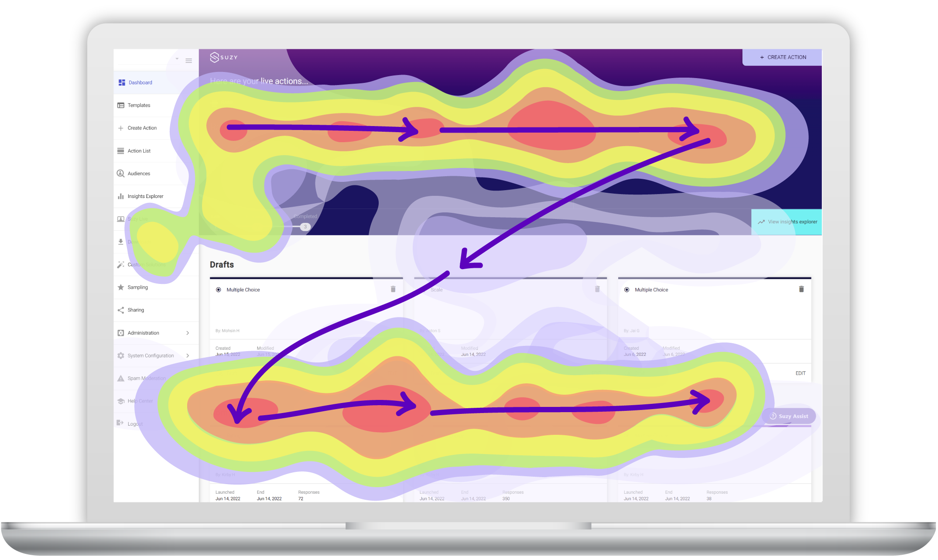Select the Scale radio on the middle draft

pyautogui.click(x=423, y=289)
